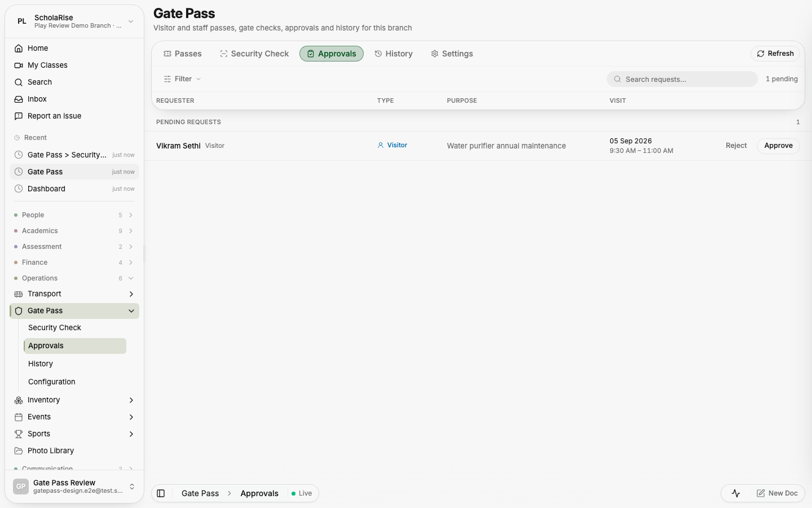
Task: Open the Gate Pass Review account menu
Action: (x=74, y=487)
